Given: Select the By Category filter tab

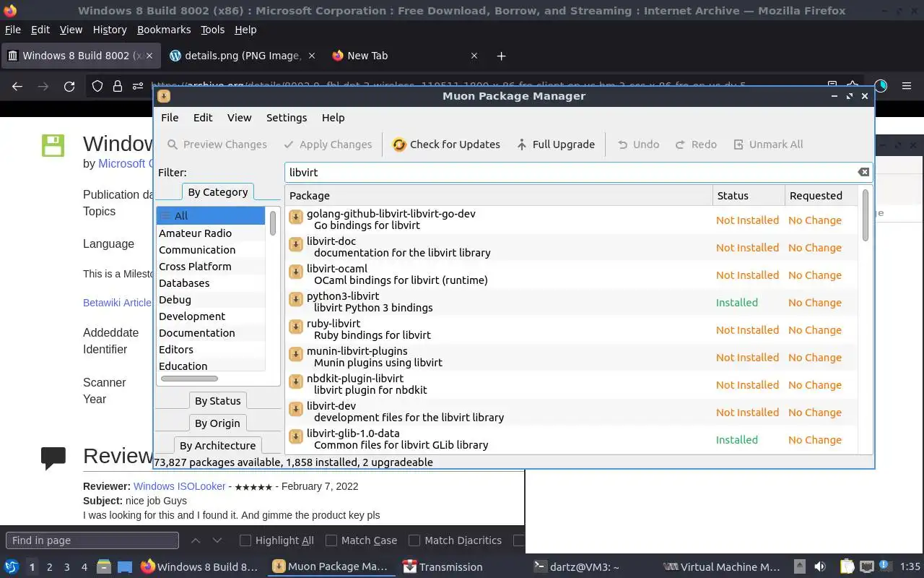Looking at the screenshot, I should 218,192.
